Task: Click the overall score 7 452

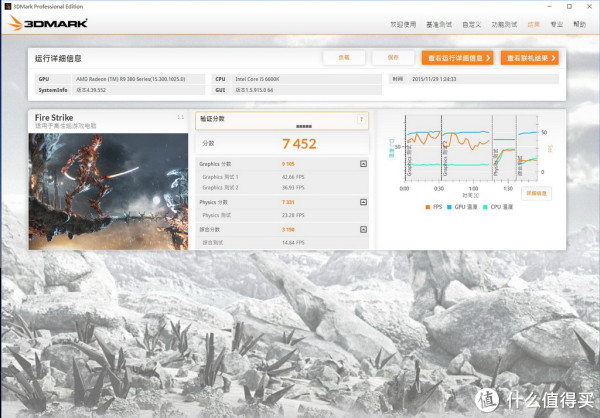Action: pos(299,144)
